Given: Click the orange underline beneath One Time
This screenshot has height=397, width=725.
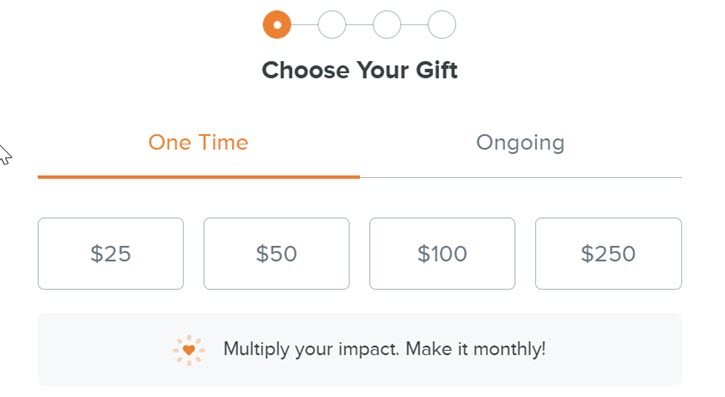Looking at the screenshot, I should click(199, 177).
